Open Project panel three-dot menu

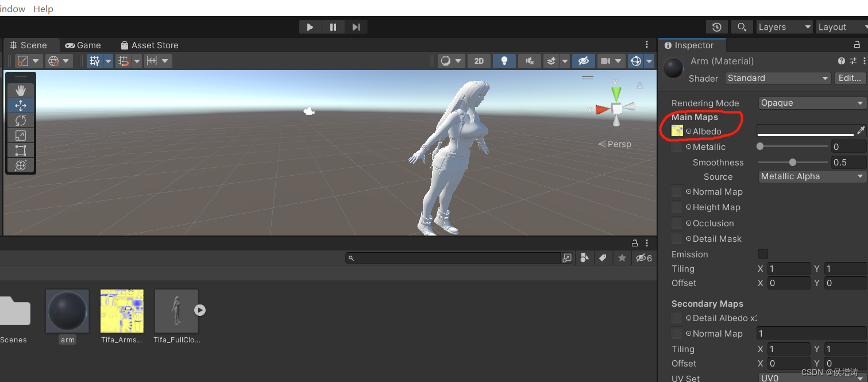tap(647, 243)
